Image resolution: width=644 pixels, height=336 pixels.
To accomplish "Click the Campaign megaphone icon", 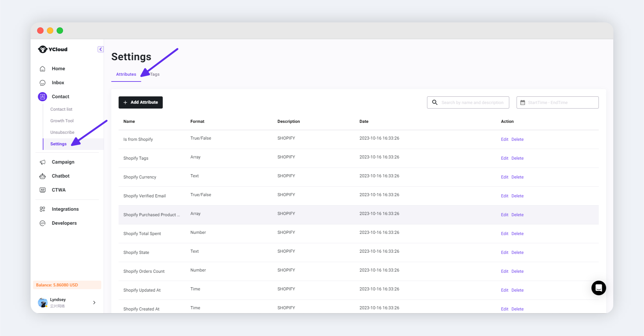I will 43,162.
